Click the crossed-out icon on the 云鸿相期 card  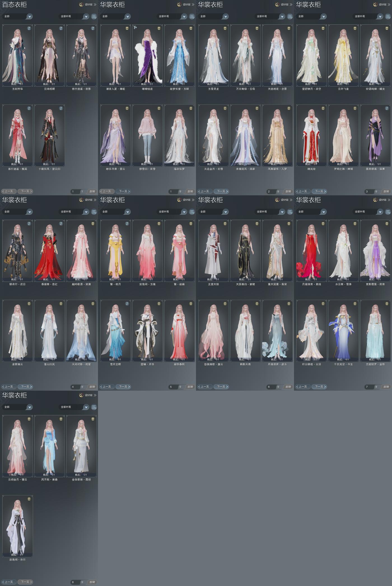point(61,28)
